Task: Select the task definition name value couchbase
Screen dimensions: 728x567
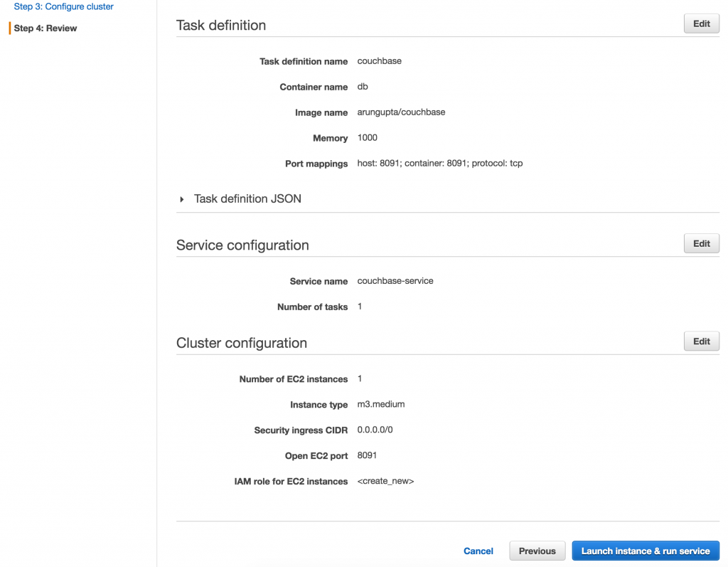Action: [380, 61]
